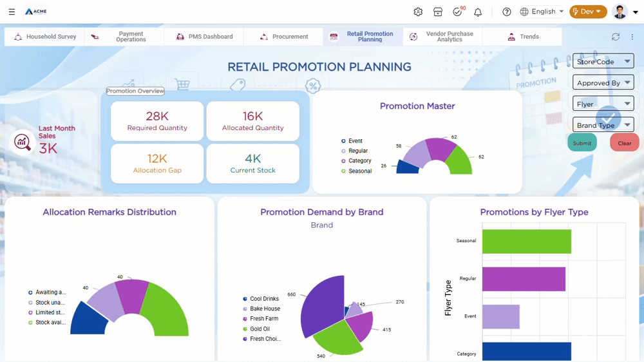Click the Payment Operations tab icon
The image size is (644, 362).
coord(95,37)
